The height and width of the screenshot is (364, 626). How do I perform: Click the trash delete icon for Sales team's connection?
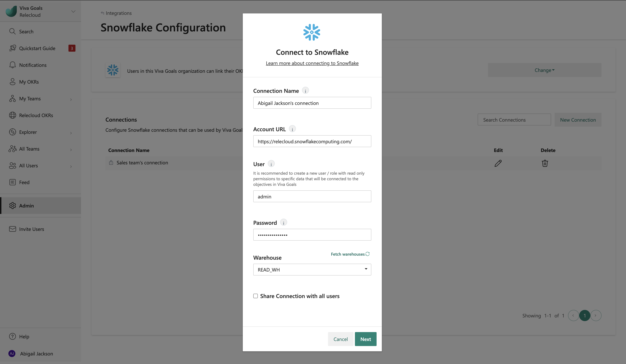545,163
